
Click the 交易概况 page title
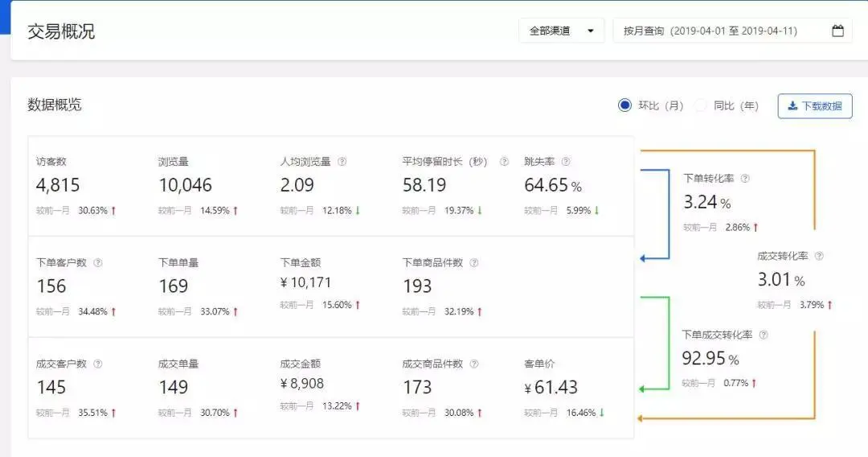[x=61, y=31]
